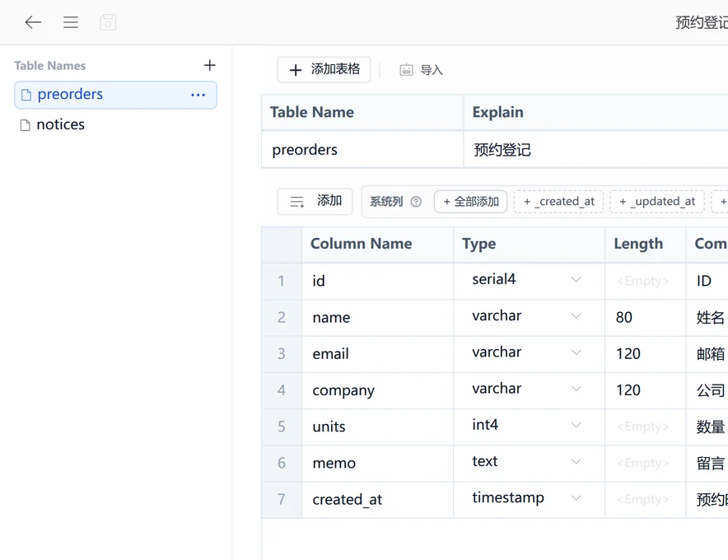This screenshot has height=560, width=728.
Task: Edit the length field of id row
Action: (646, 281)
